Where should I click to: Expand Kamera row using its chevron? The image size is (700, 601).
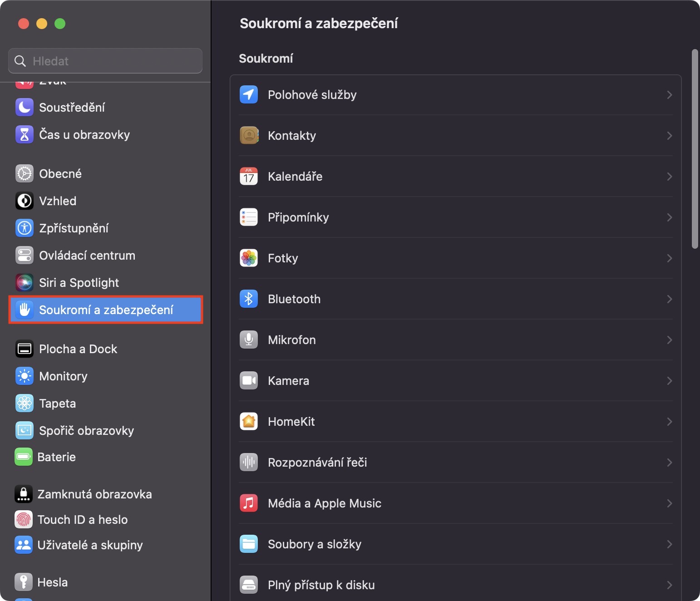click(669, 380)
